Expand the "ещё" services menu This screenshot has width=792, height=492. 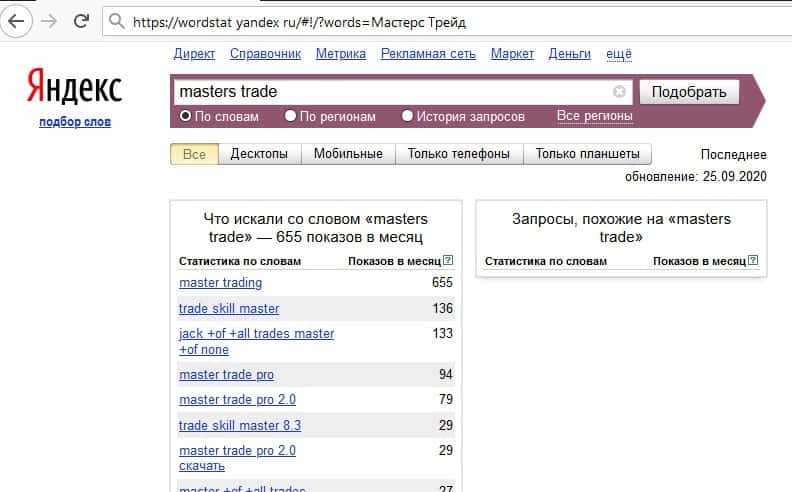tap(617, 54)
